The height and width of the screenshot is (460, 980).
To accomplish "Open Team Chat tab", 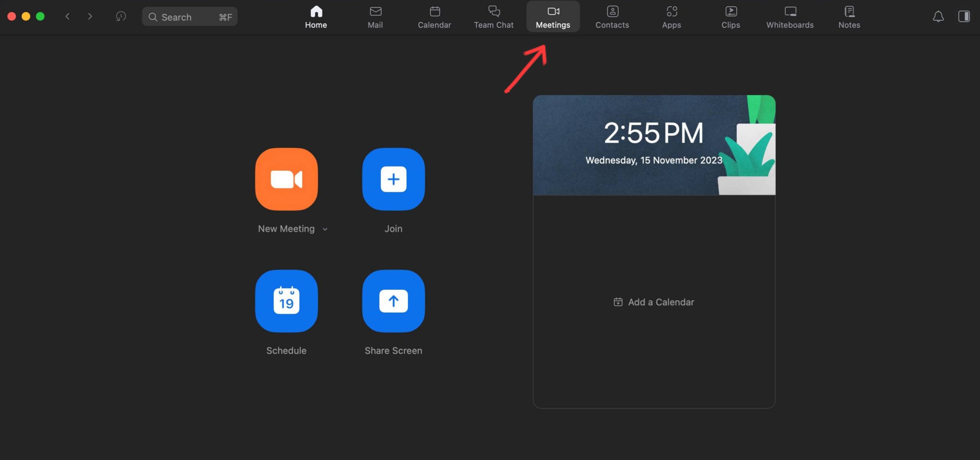I will pyautogui.click(x=494, y=17).
